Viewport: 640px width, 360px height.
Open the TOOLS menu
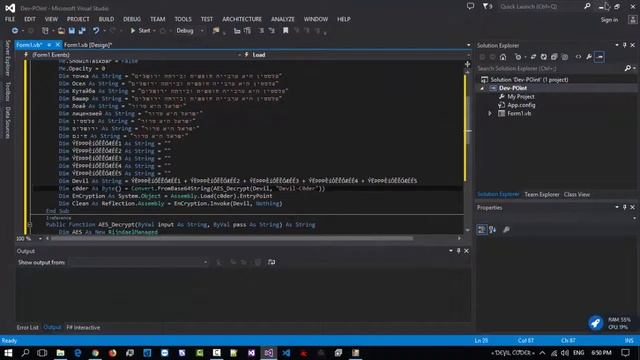click(x=183, y=19)
